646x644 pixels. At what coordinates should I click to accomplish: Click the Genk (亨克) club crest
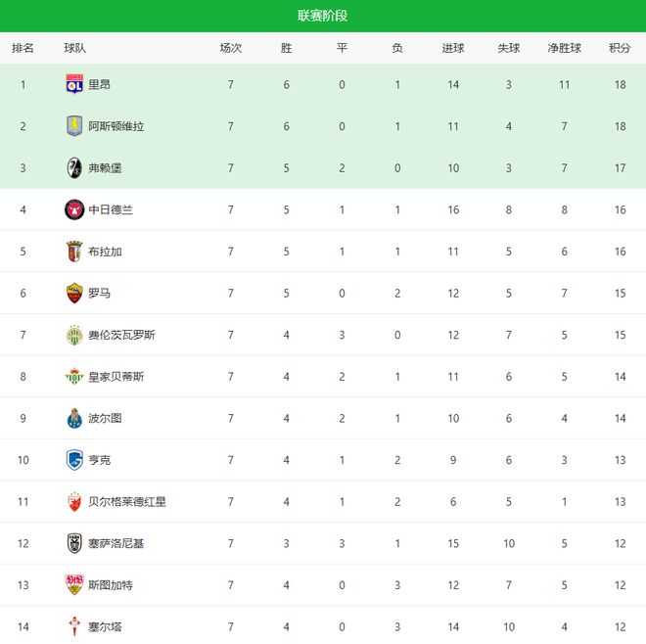(73, 460)
